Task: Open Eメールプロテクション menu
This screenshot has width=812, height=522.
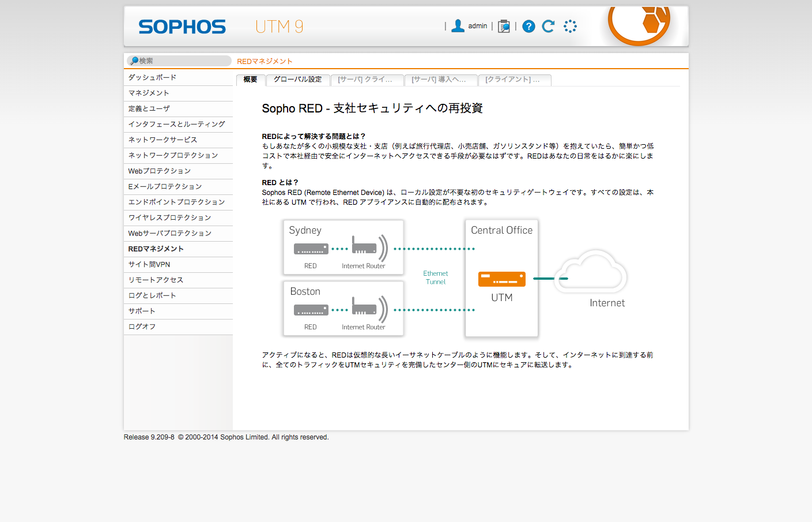Action: (x=178, y=186)
